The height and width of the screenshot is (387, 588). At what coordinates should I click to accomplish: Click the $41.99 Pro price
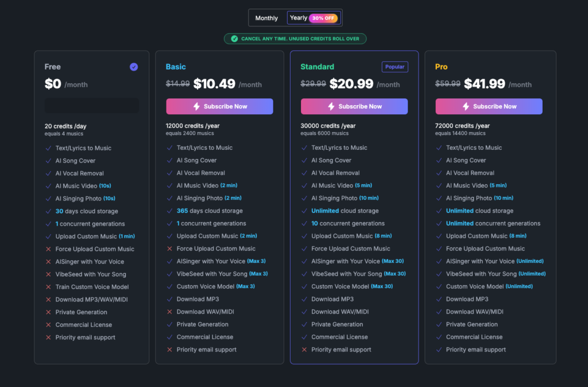coord(485,84)
